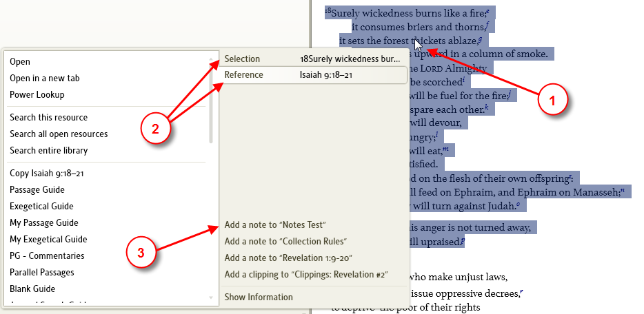Click the word "Lord" in "Lord Almighty"
This screenshot has height=314, width=644.
(431, 68)
